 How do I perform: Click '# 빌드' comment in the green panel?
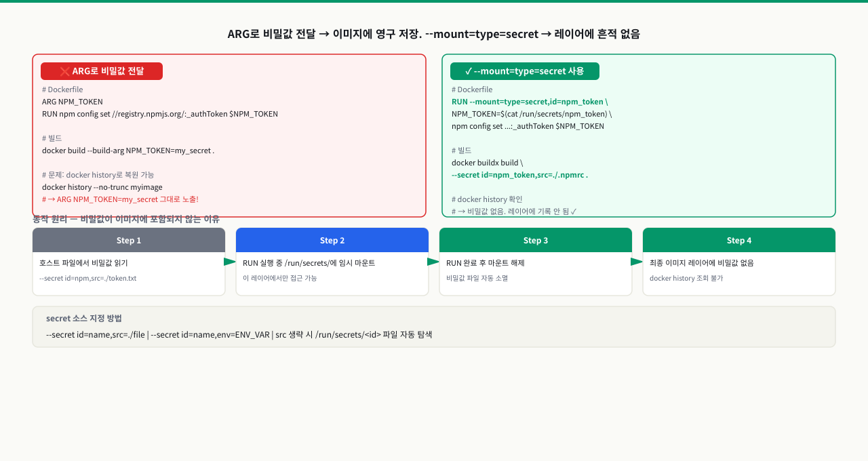coord(462,151)
